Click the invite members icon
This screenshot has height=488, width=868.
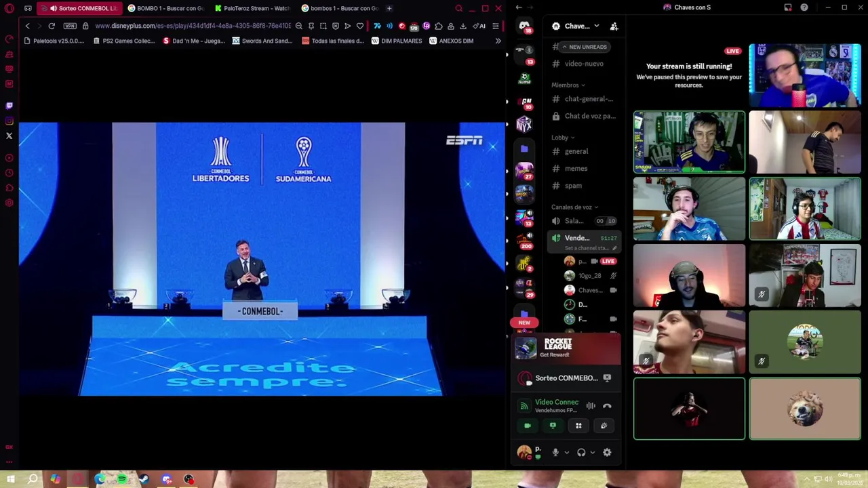tap(614, 26)
